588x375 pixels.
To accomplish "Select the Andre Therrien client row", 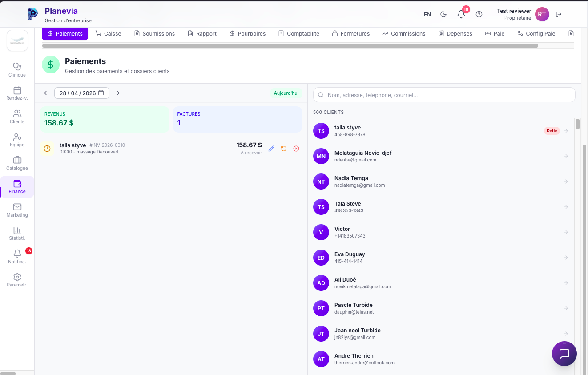I will (x=441, y=359).
